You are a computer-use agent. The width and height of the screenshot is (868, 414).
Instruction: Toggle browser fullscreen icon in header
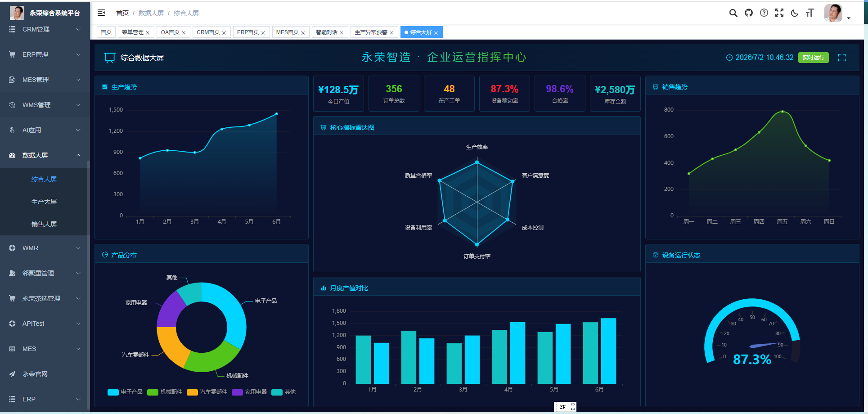tap(779, 13)
